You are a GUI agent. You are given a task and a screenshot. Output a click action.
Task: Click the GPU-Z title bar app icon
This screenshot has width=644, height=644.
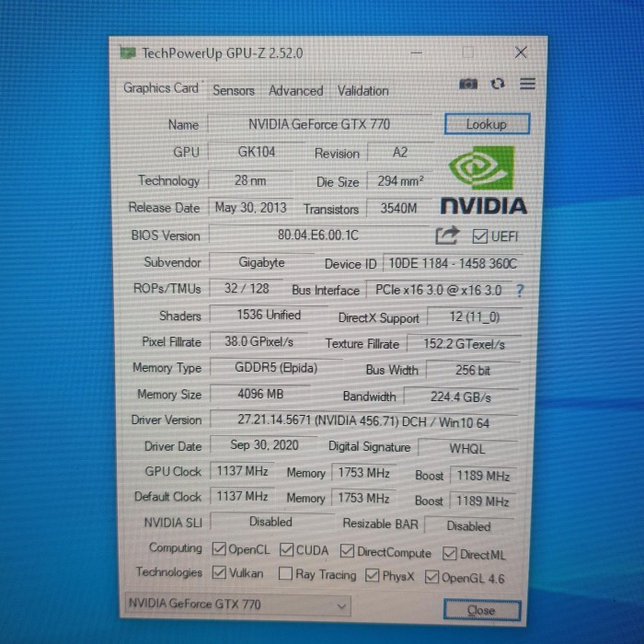pos(128,52)
